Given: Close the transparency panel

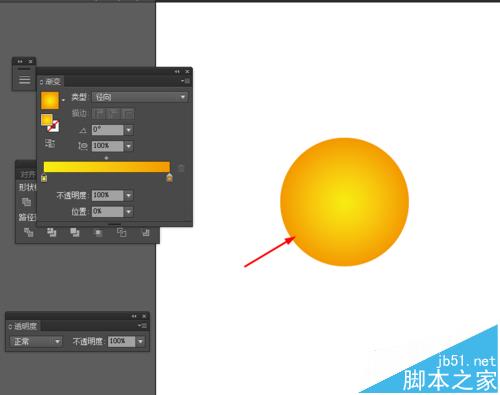Looking at the screenshot, I should [x=144, y=316].
